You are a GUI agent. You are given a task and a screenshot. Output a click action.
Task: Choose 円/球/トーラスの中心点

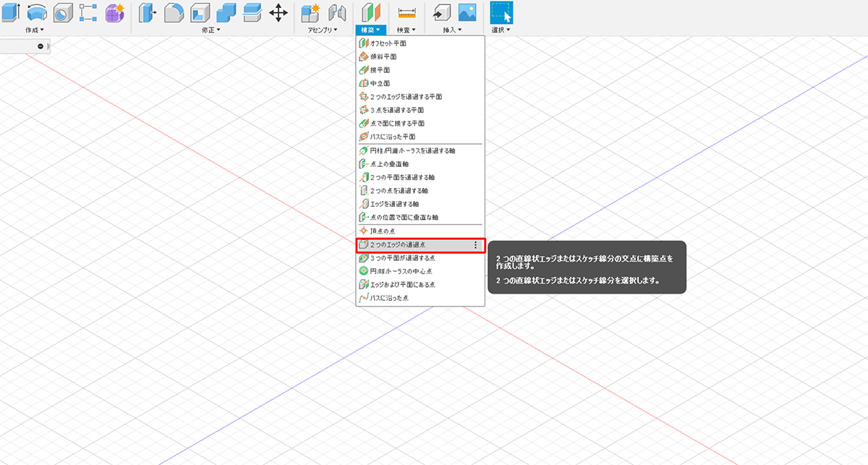(420, 271)
